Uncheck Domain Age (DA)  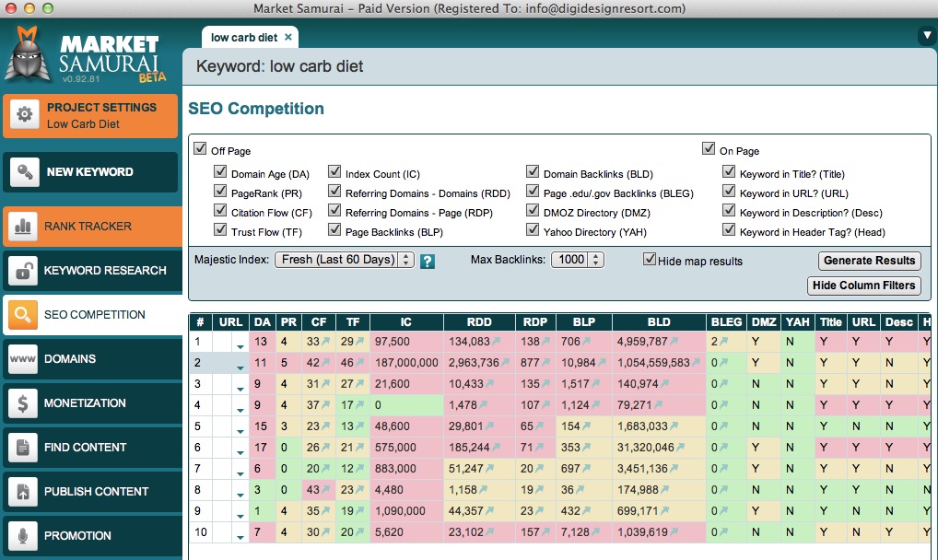(x=220, y=171)
